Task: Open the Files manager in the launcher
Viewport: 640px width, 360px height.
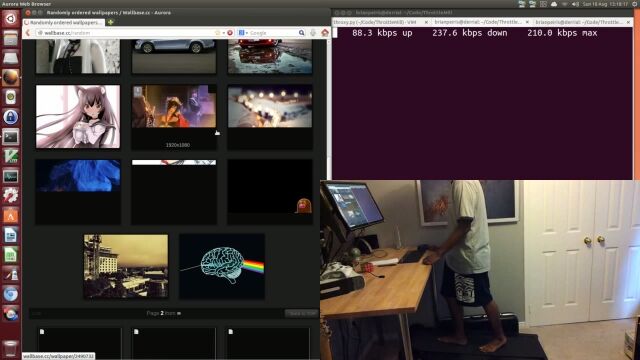Action: coord(11,38)
